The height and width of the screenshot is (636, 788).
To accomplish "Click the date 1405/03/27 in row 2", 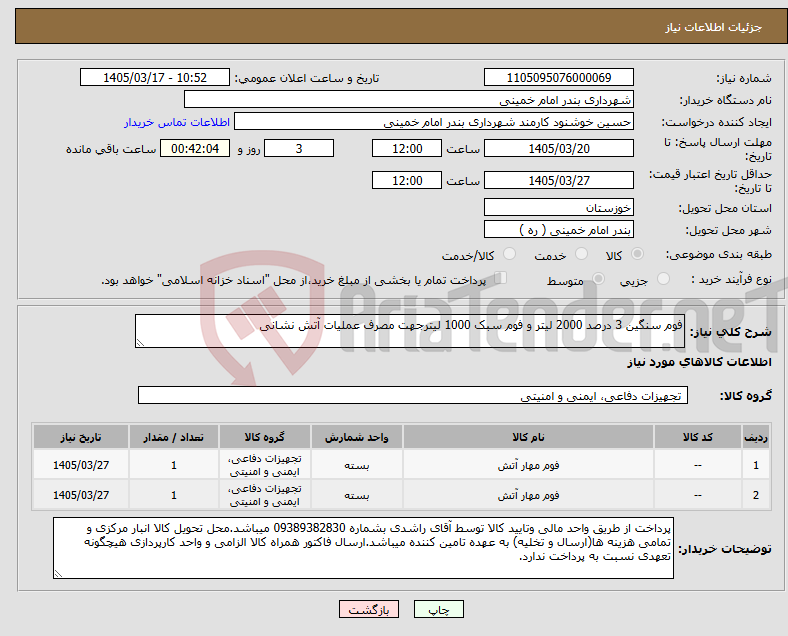I will click(x=81, y=495).
